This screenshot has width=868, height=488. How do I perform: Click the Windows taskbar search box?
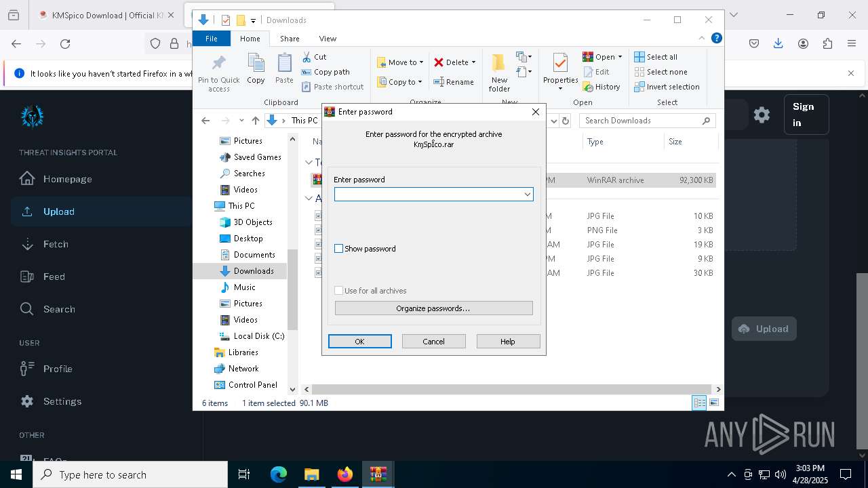tap(130, 474)
